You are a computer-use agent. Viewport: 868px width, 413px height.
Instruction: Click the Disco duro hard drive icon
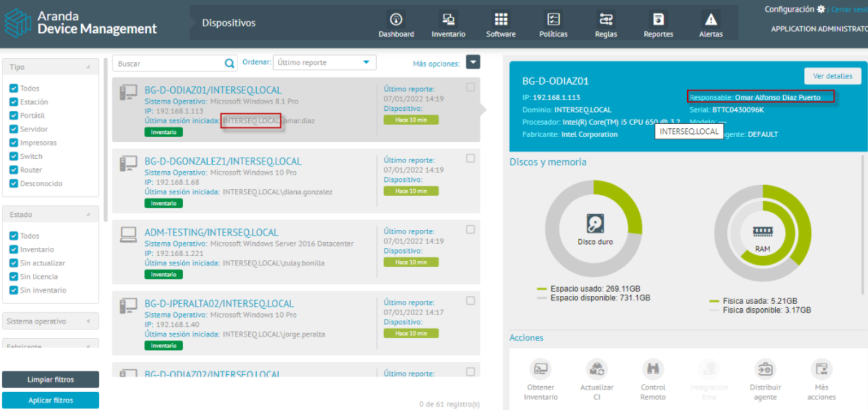click(595, 224)
